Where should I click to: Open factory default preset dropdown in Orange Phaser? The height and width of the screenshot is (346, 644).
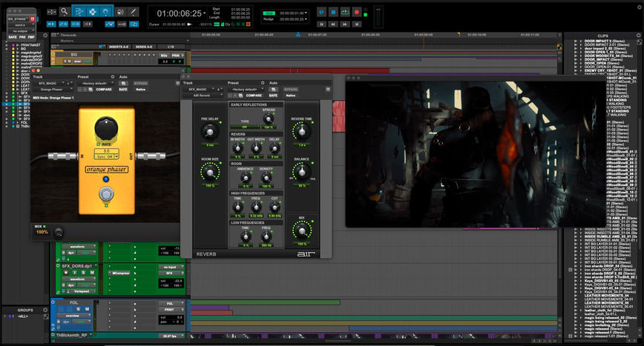tap(96, 83)
